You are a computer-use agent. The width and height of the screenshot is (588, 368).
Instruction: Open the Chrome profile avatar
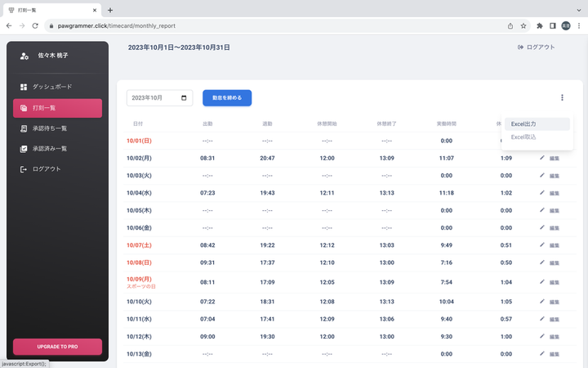pyautogui.click(x=566, y=26)
